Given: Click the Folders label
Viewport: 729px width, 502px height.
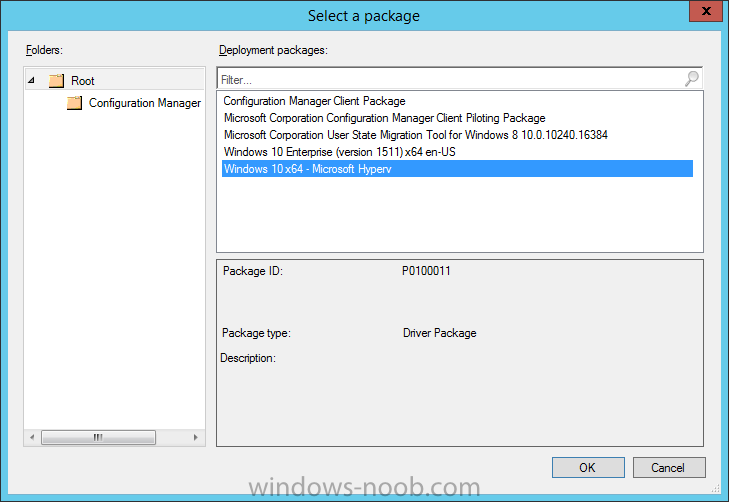Looking at the screenshot, I should click(44, 50).
